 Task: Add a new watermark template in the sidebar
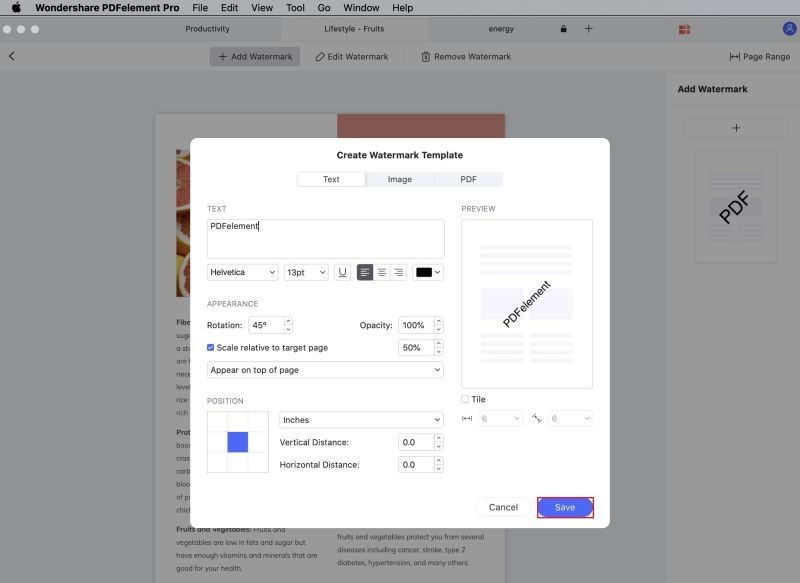(736, 128)
